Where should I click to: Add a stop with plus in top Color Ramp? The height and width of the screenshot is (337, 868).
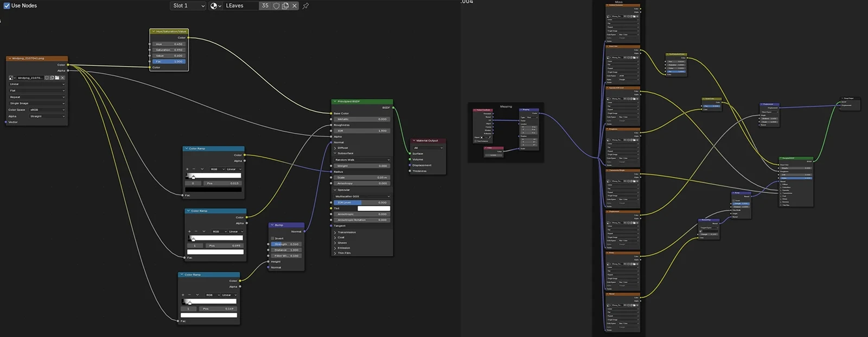point(188,169)
